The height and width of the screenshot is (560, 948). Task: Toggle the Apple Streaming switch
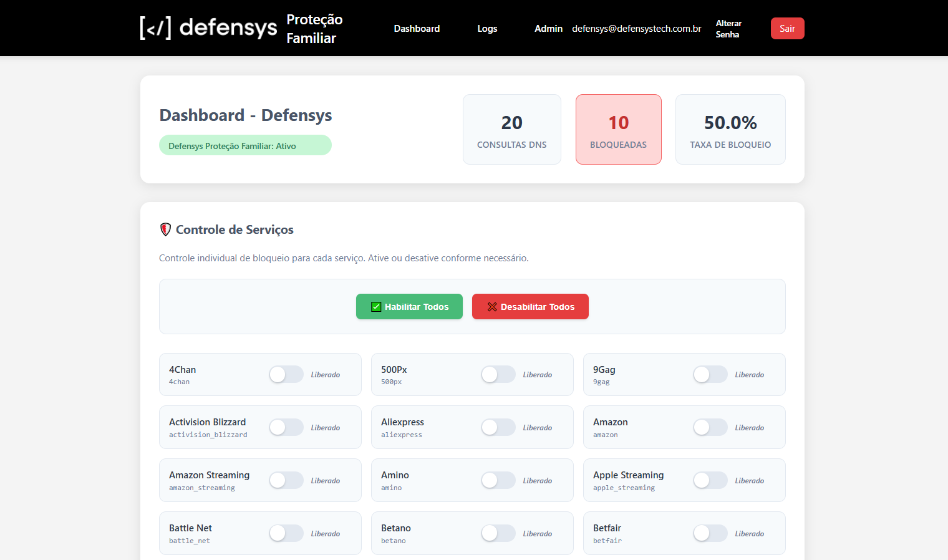click(710, 480)
